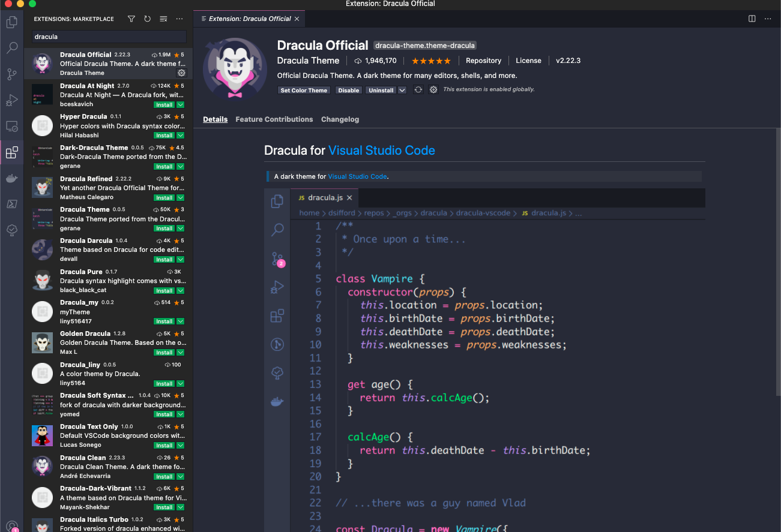Select the Dracula Text Only extension icon
This screenshot has width=781, height=532.
pyautogui.click(x=42, y=435)
